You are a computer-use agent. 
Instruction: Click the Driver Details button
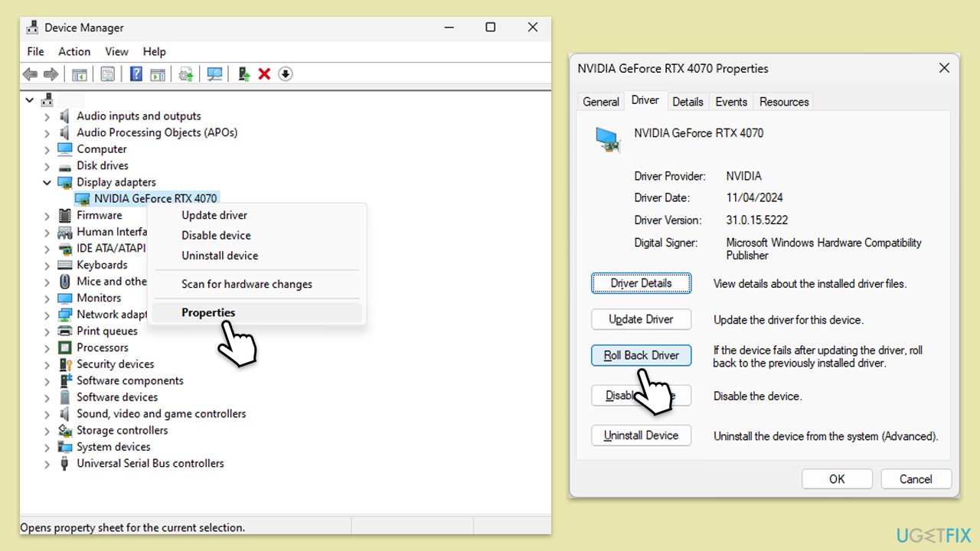click(x=641, y=283)
